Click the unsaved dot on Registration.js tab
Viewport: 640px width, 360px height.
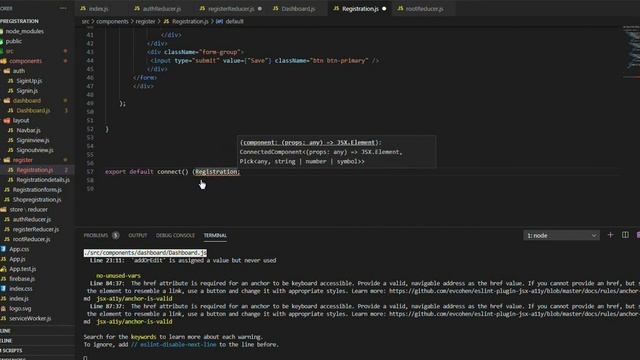pos(384,9)
